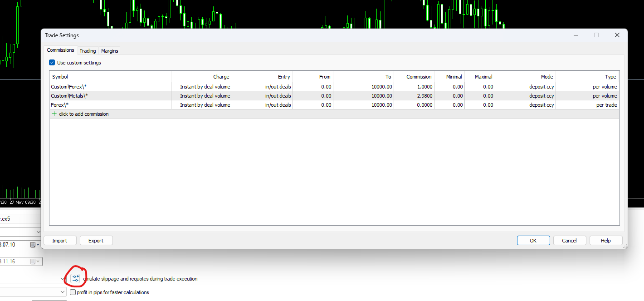Switch to the Margins tab

[110, 51]
